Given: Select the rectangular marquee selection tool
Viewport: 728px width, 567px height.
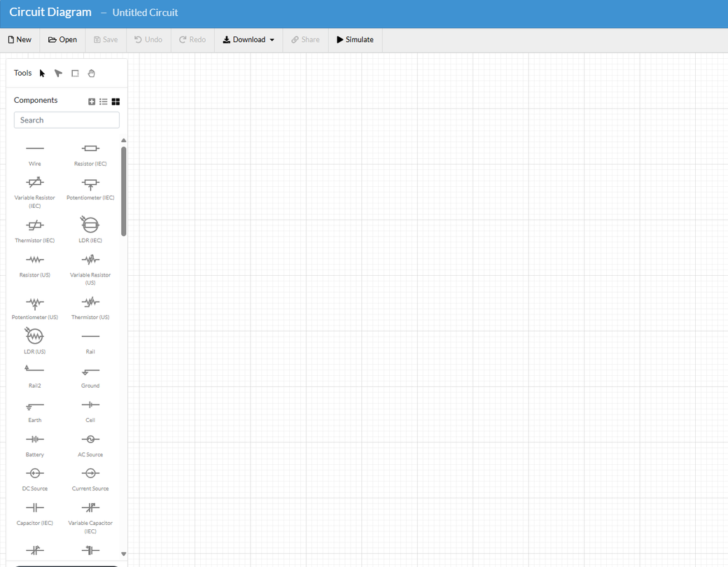Looking at the screenshot, I should [75, 73].
